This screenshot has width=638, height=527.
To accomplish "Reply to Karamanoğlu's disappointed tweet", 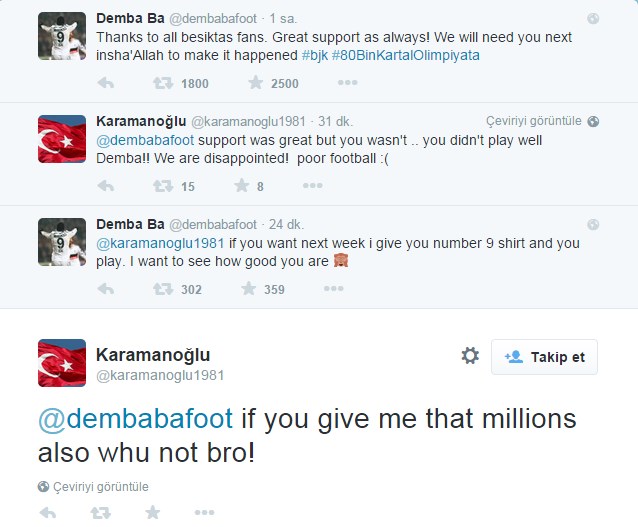I will (x=106, y=186).
